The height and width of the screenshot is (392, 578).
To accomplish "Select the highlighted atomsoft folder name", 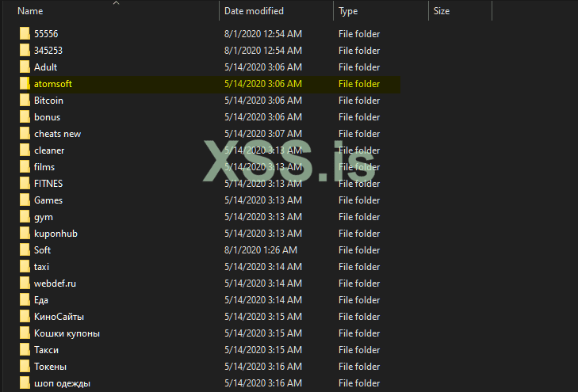I will click(53, 84).
